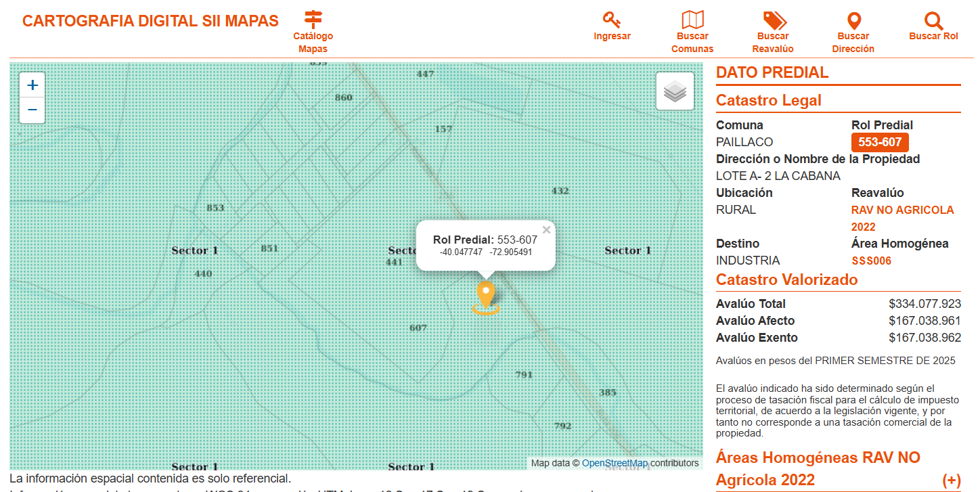
Task: Open the OpenStreetMap attribution link
Action: pos(615,464)
